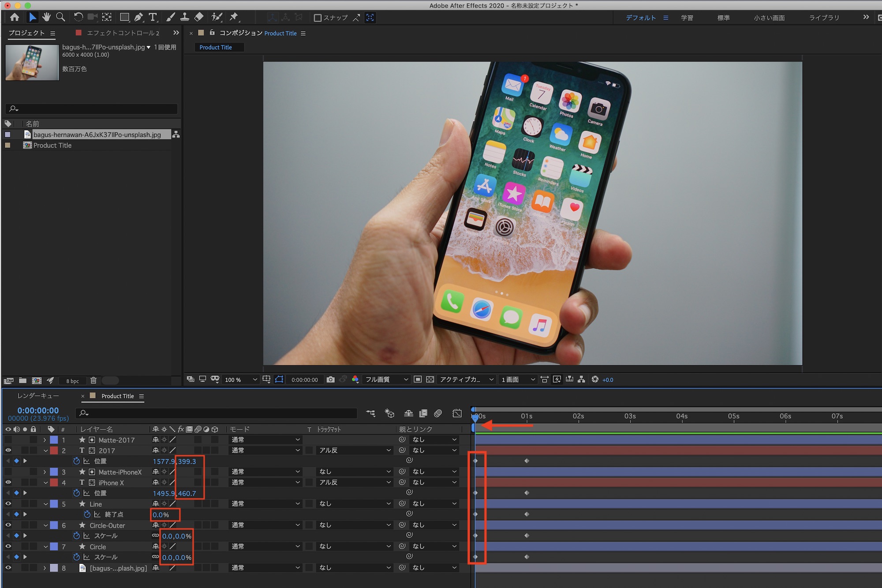This screenshot has width=882, height=588.
Task: Select the Type text tool
Action: [x=153, y=17]
